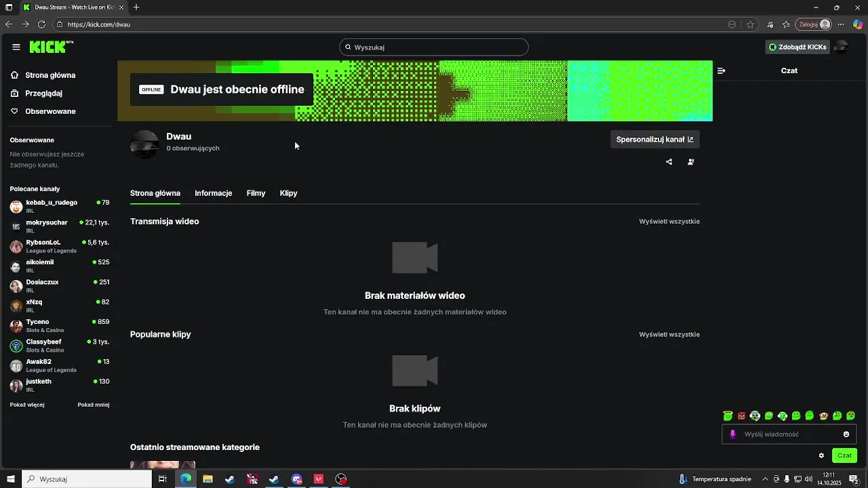Go back in the browser
The height and width of the screenshot is (488, 868).
(x=9, y=24)
